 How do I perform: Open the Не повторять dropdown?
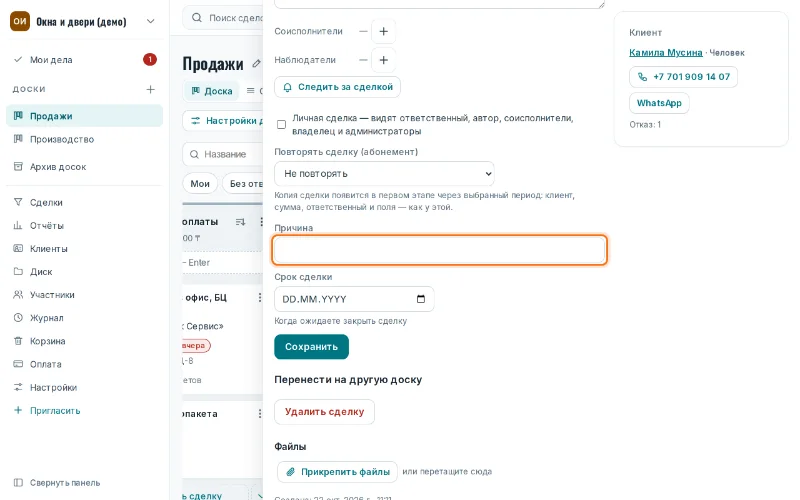[x=384, y=173]
